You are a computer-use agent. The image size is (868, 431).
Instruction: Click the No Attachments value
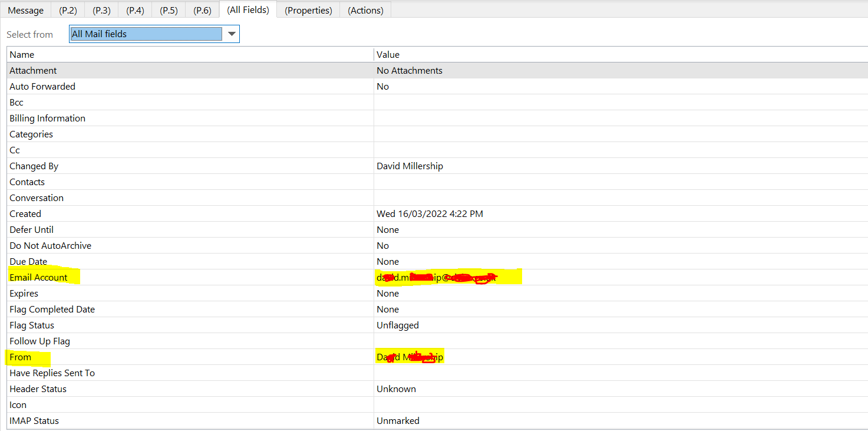coord(410,70)
